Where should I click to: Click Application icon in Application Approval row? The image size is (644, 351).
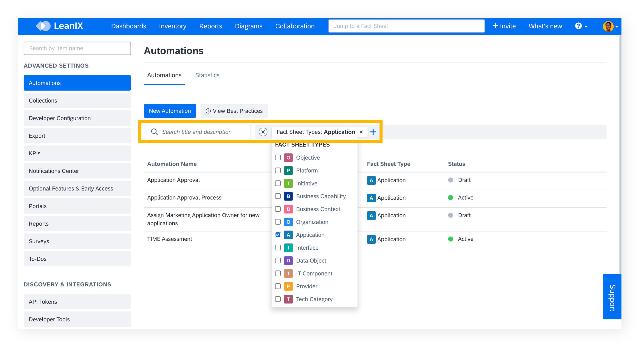(x=371, y=180)
